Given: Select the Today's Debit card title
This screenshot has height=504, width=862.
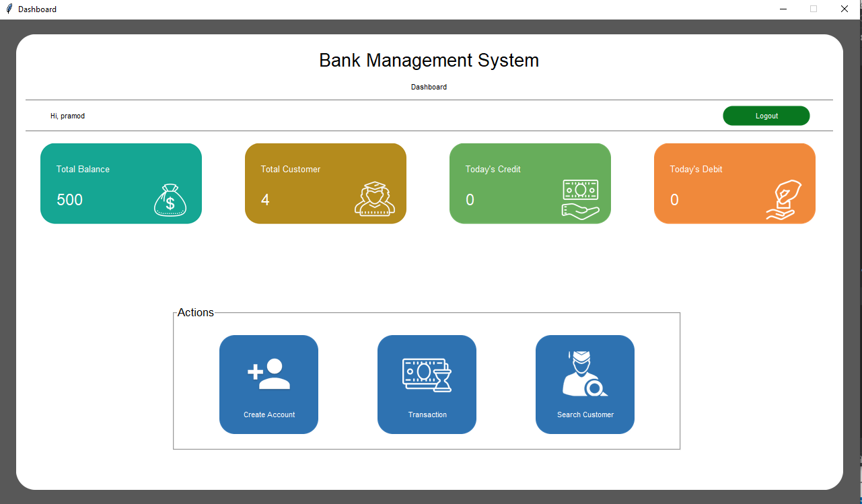Looking at the screenshot, I should tap(696, 169).
